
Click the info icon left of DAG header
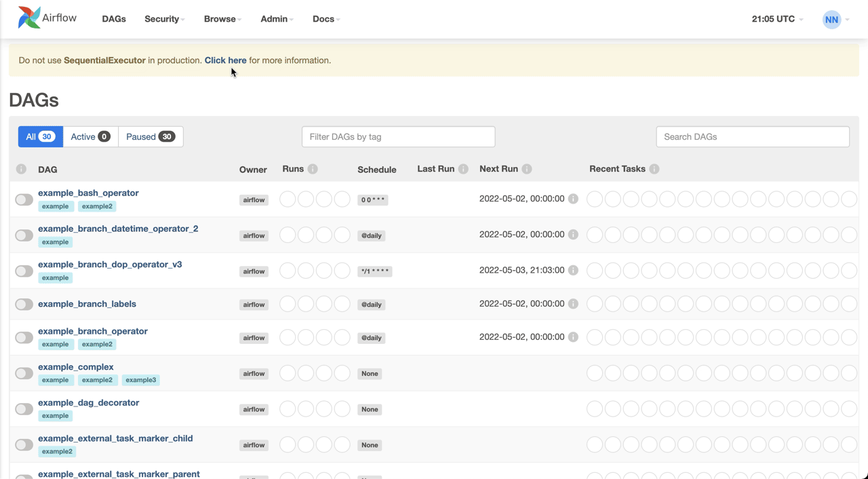[21, 169]
